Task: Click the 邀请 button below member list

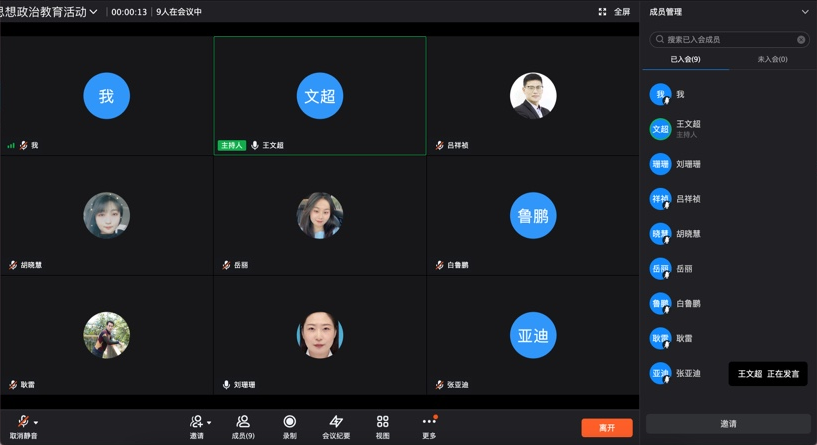Action: pyautogui.click(x=728, y=424)
